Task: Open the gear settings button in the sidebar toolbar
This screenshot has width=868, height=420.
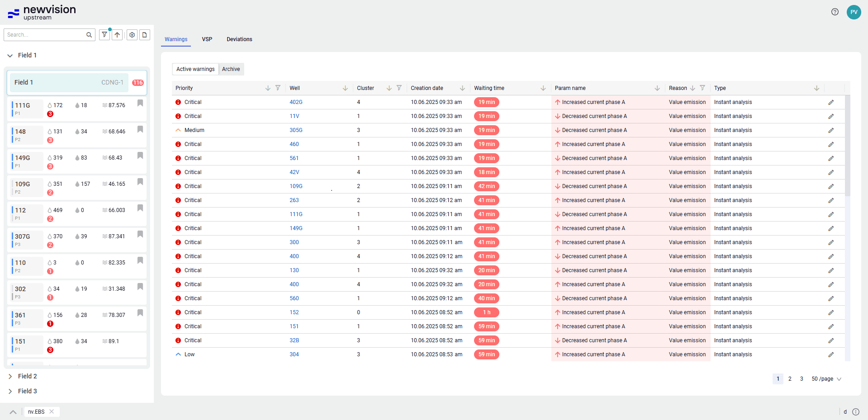Action: [x=132, y=35]
